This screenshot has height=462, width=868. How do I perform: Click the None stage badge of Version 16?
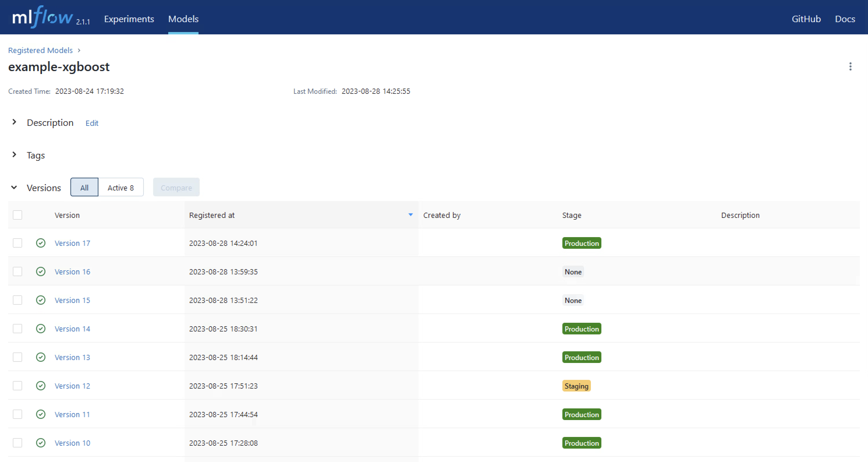tap(573, 272)
